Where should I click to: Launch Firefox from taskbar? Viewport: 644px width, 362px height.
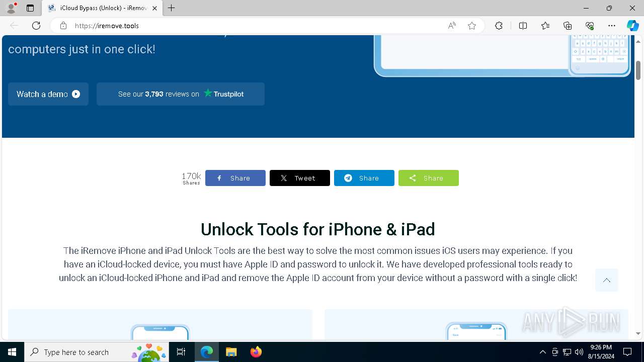point(256,352)
